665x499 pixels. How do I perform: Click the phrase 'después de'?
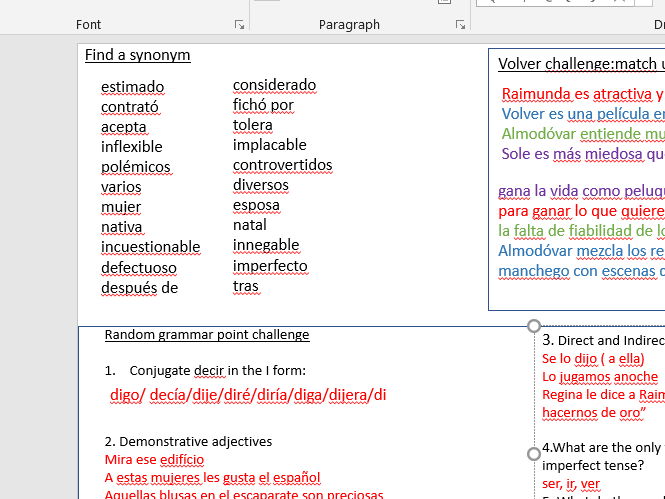point(140,288)
